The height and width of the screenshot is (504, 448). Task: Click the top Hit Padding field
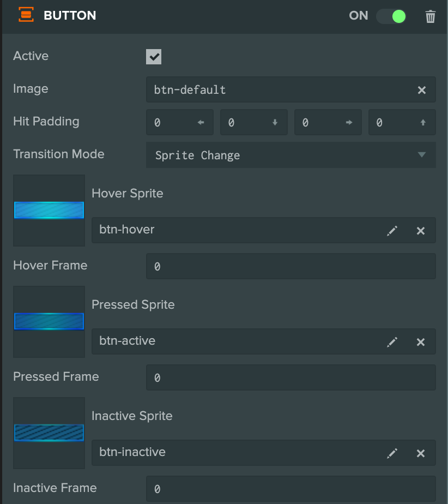tap(402, 122)
